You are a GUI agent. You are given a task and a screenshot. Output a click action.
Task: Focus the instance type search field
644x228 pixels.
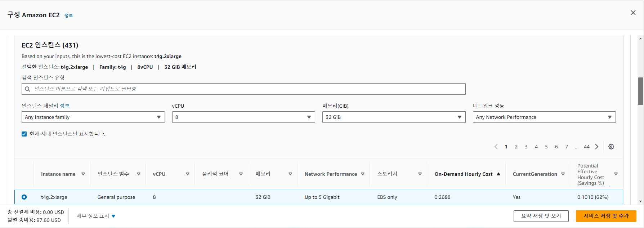(x=243, y=89)
